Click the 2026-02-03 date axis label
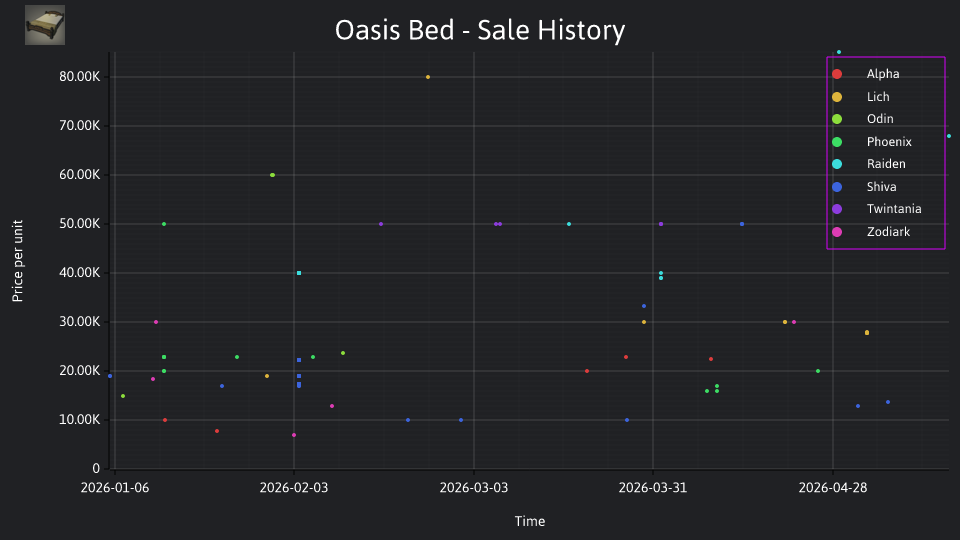The height and width of the screenshot is (540, 960). click(294, 488)
